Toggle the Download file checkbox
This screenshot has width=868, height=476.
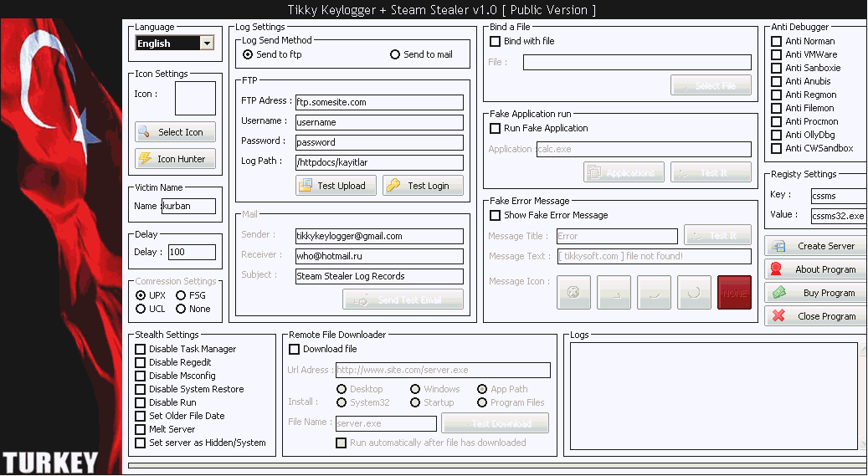point(295,349)
